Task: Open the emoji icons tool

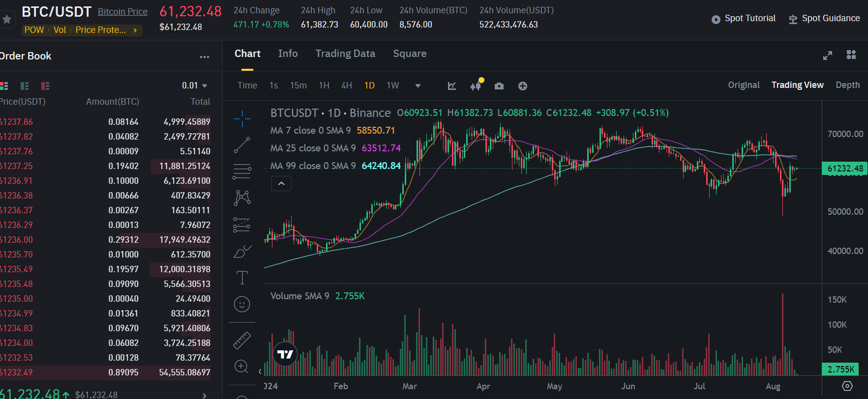Action: coord(242,304)
